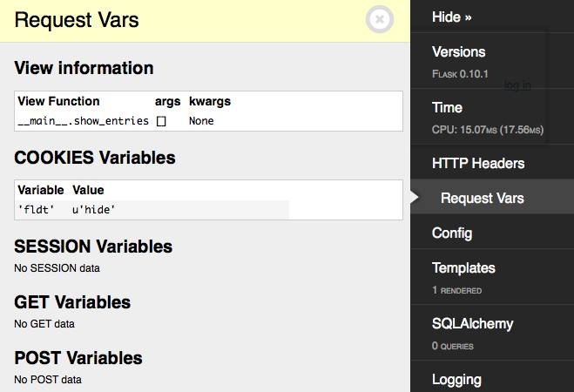
Task: Click the 'fldt' cookie variable cell
Action: coord(36,210)
